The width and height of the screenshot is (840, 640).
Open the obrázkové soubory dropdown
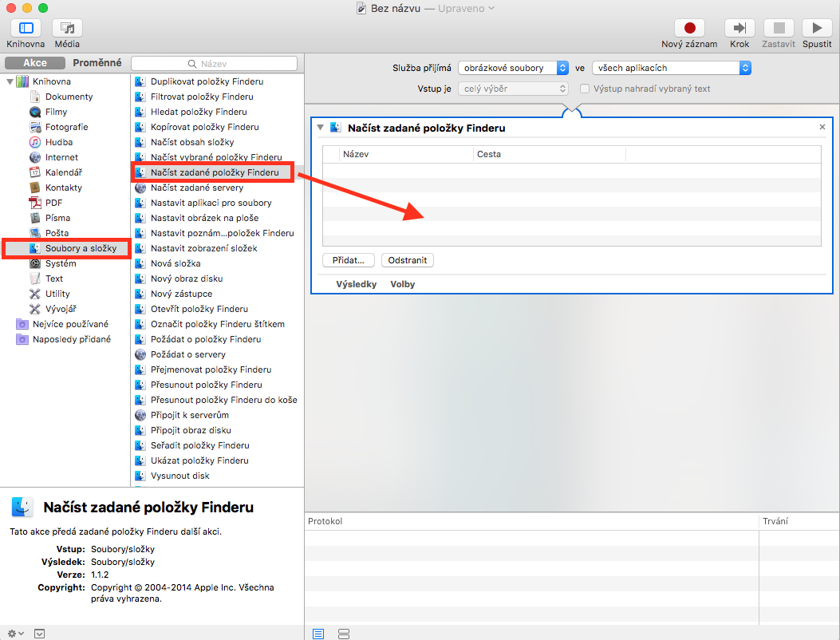point(513,69)
